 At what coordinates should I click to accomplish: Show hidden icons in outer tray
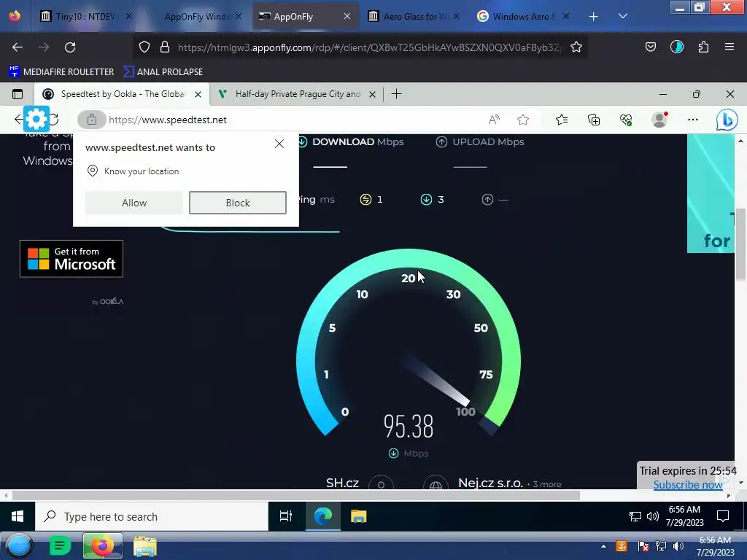coord(603,546)
